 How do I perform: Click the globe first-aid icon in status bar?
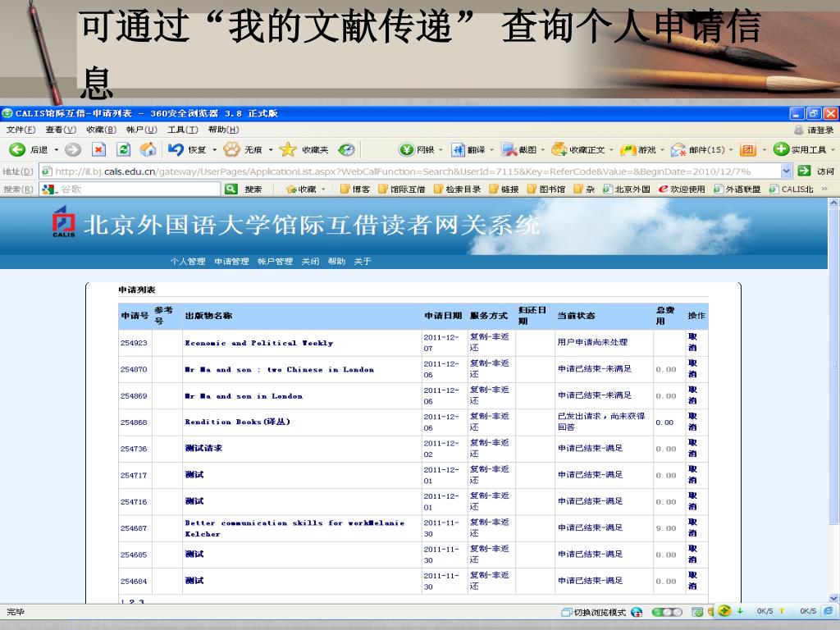pyautogui.click(x=637, y=612)
